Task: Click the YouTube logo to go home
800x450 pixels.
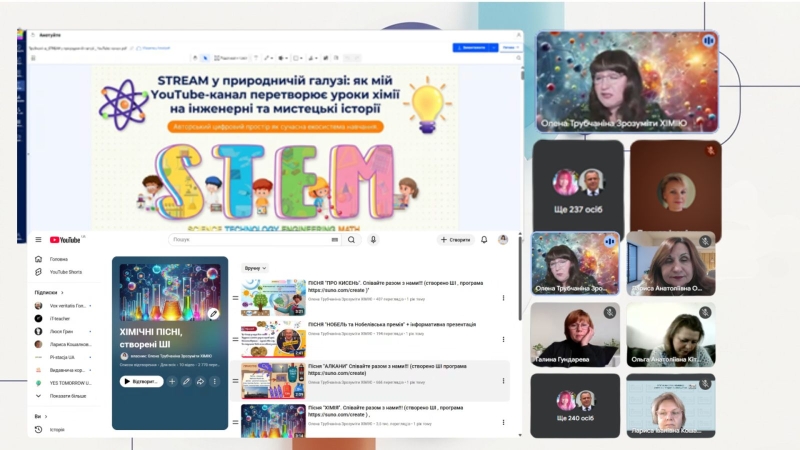Action: [x=66, y=240]
